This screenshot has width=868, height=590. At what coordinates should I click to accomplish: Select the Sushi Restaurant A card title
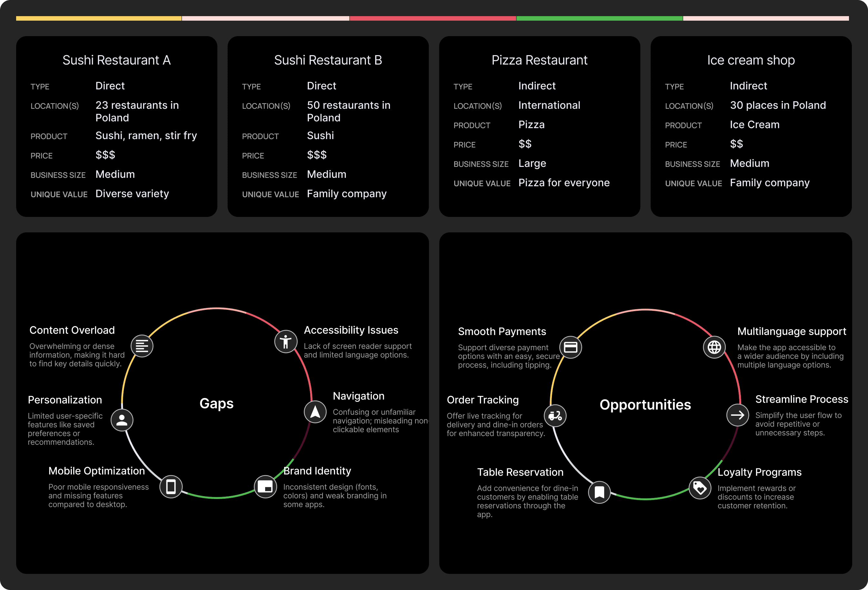[x=116, y=60]
